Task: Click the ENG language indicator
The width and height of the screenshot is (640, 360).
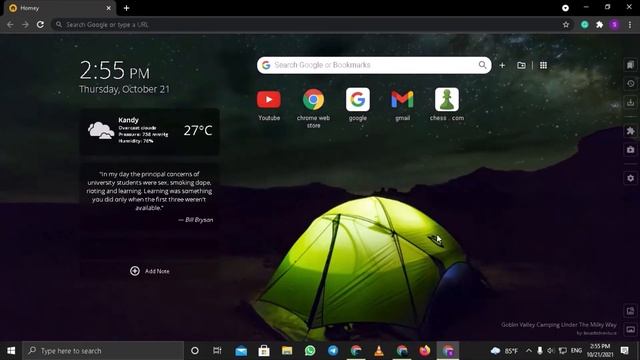Action: point(576,351)
